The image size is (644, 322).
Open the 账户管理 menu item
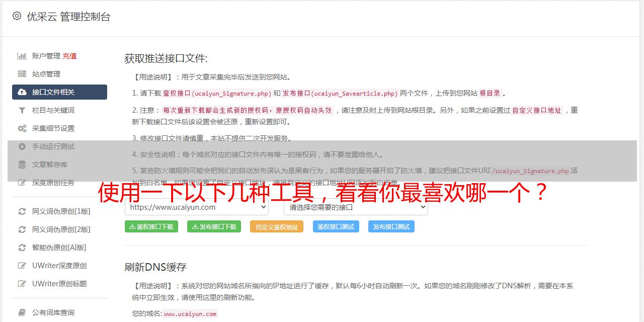coord(46,56)
